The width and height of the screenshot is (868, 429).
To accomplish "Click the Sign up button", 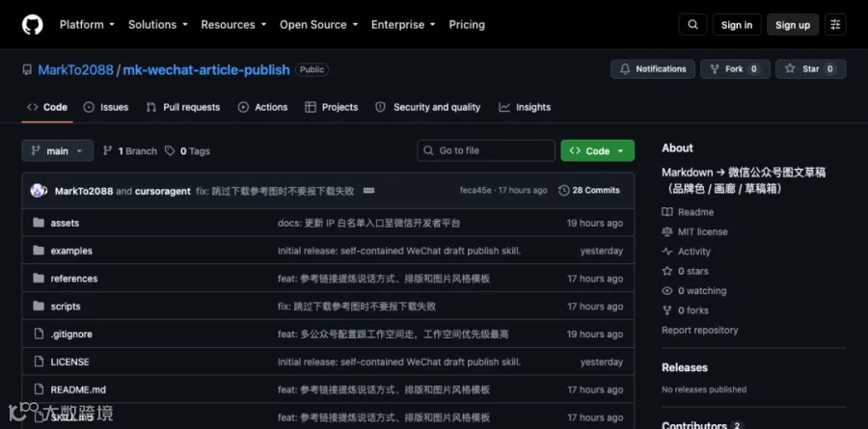I will pos(793,25).
